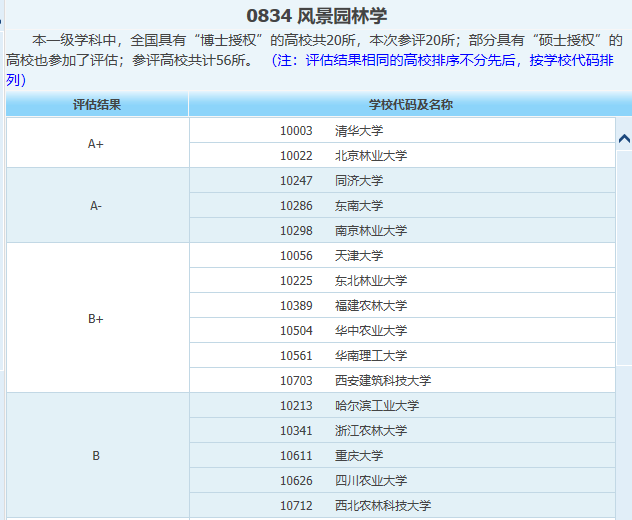The width and height of the screenshot is (632, 520).
Task: Select the 南京林业大学 row
Action: 371,231
